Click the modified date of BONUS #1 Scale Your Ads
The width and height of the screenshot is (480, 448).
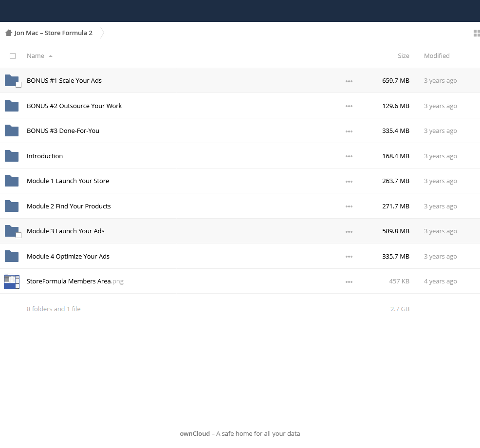(440, 80)
